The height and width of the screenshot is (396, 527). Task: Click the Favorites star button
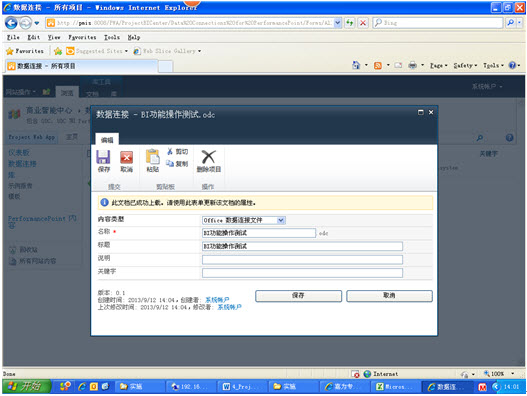[x=25, y=51]
